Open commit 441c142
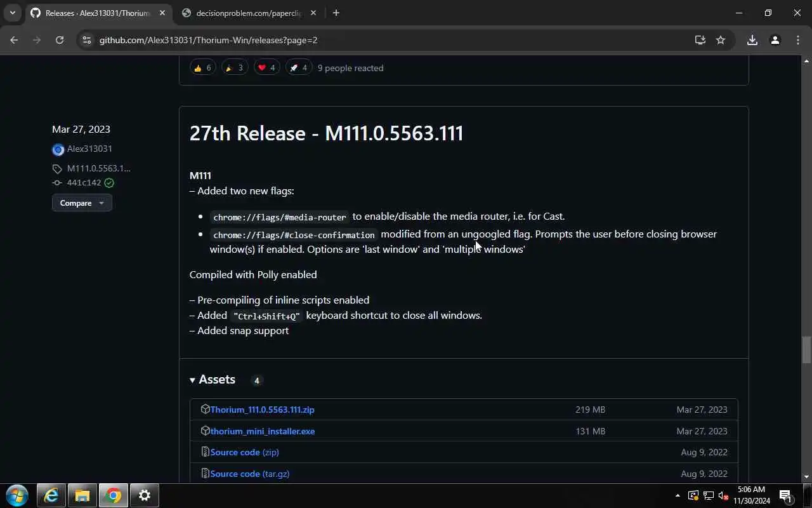Image resolution: width=812 pixels, height=508 pixels. [84, 183]
